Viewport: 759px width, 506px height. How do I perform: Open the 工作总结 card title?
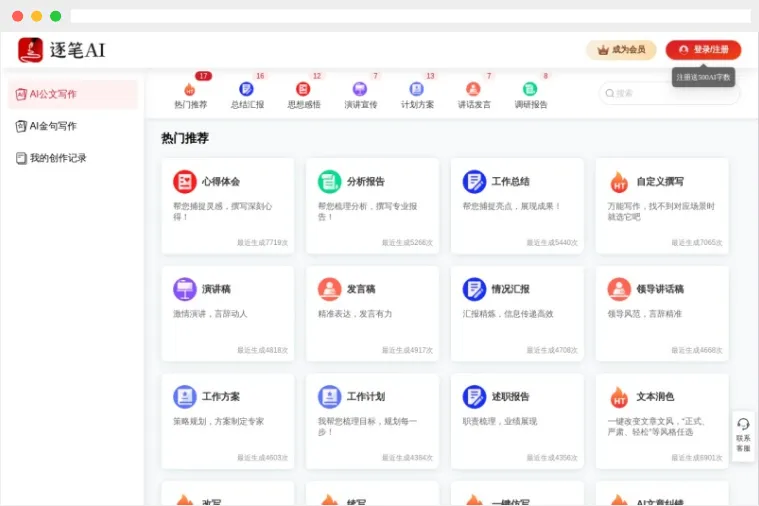(510, 182)
